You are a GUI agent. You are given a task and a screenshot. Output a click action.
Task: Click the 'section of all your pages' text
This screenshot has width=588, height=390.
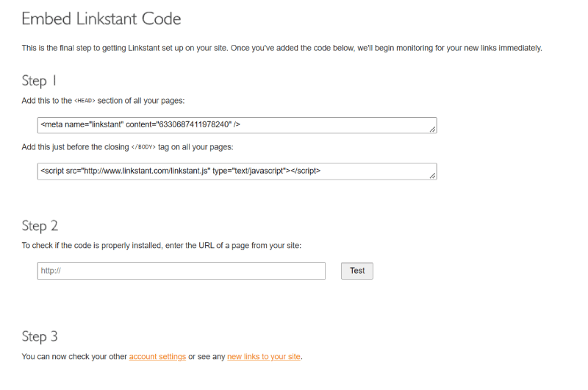(141, 101)
